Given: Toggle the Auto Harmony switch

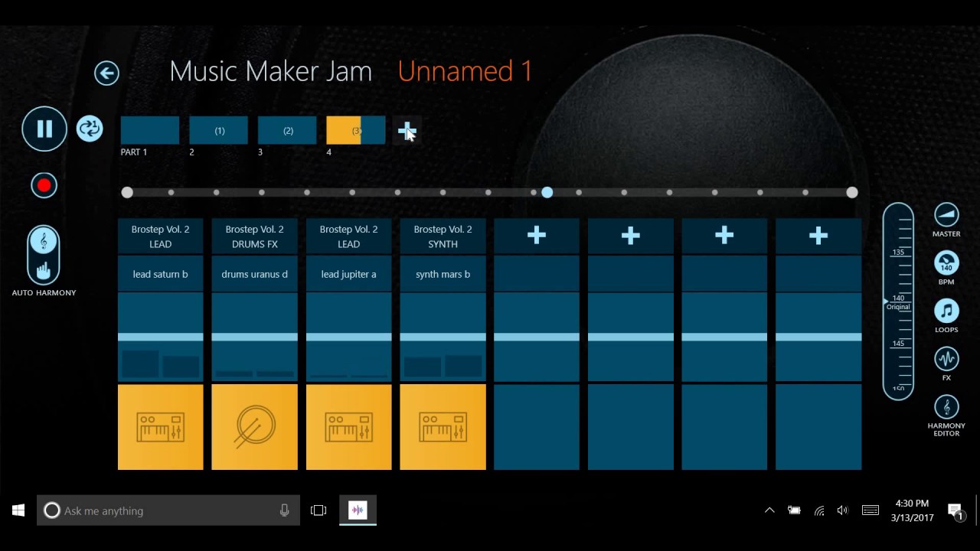Looking at the screenshot, I should tap(44, 256).
